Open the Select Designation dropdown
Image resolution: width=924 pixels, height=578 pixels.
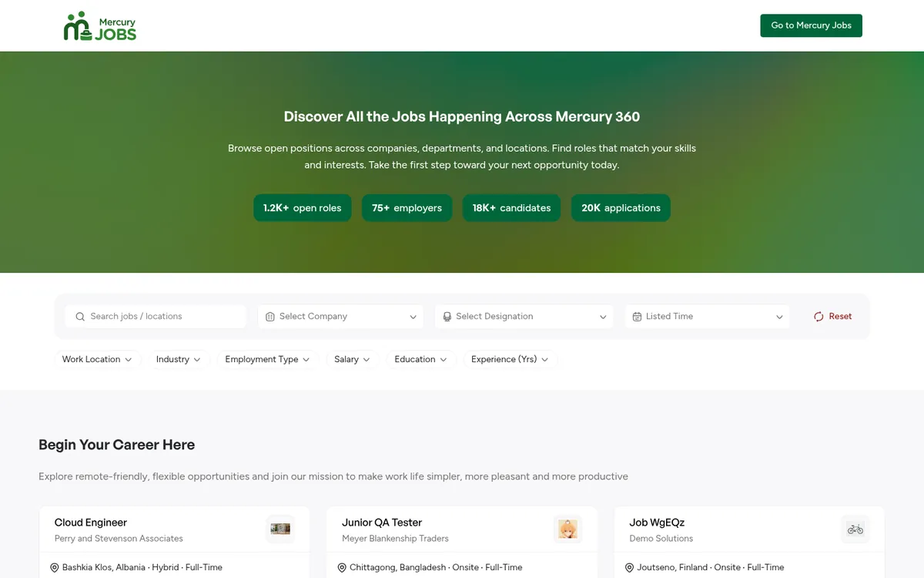524,317
